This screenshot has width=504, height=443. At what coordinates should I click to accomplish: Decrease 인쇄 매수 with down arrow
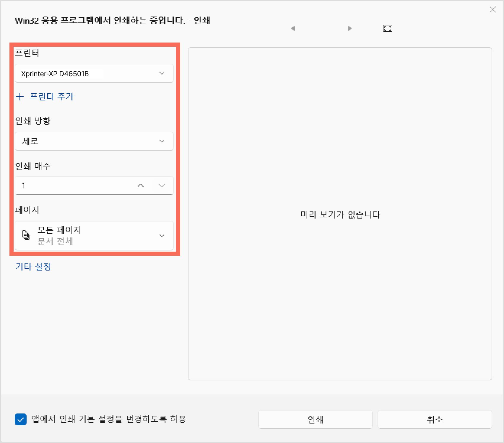(x=162, y=185)
